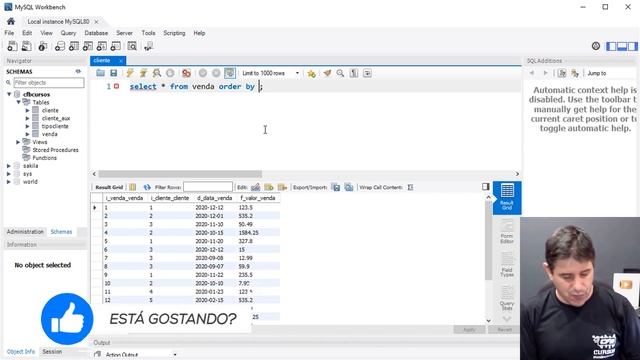Open the Object Info tab
The width and height of the screenshot is (640, 360).
click(20, 351)
